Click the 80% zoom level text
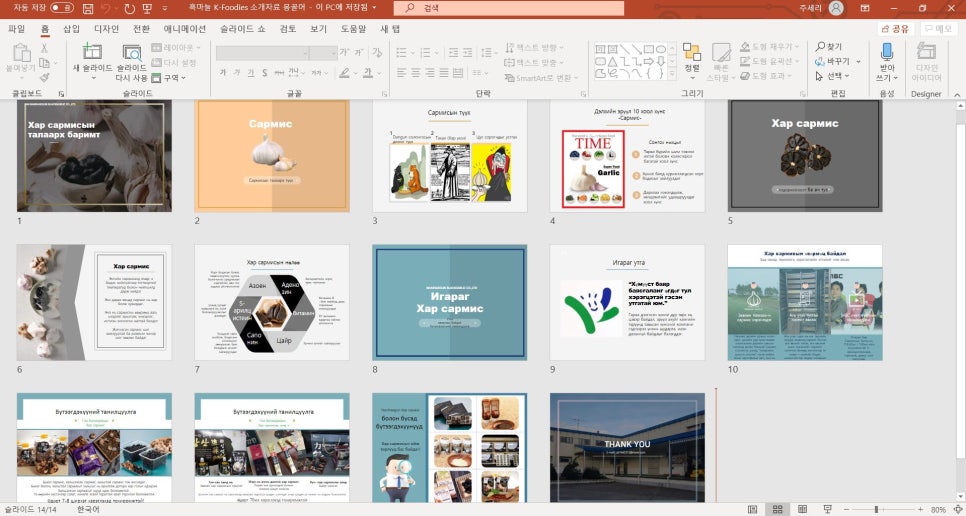 click(x=938, y=509)
